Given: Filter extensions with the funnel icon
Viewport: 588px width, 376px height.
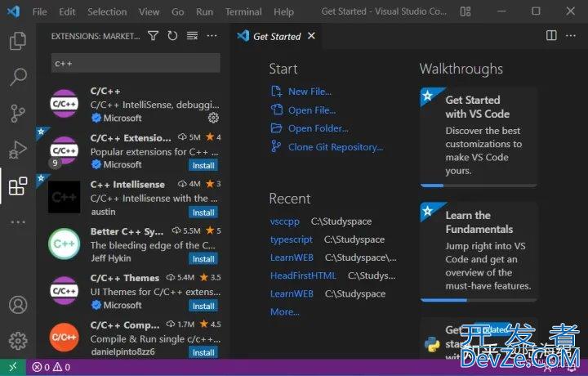Looking at the screenshot, I should coord(153,36).
